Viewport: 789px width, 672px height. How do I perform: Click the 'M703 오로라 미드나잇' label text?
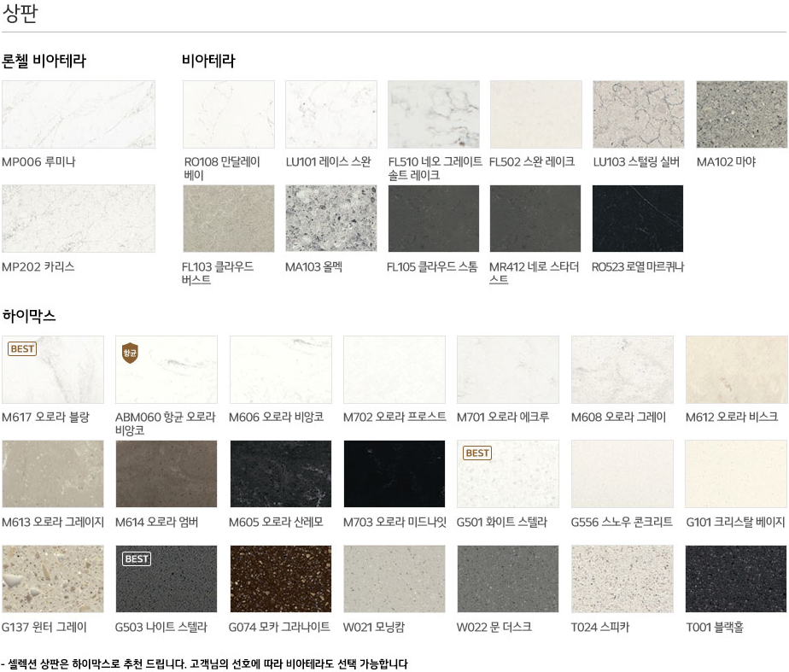(394, 522)
